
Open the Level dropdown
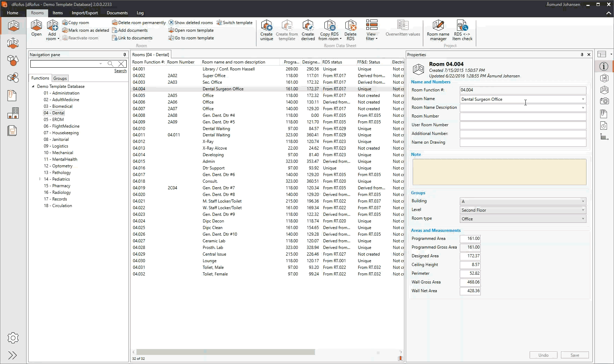[x=583, y=210]
